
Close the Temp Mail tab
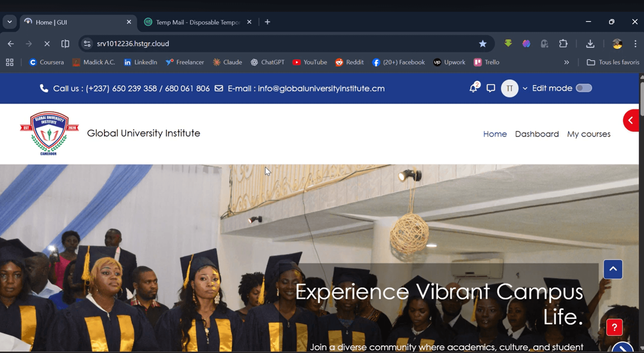(x=249, y=22)
